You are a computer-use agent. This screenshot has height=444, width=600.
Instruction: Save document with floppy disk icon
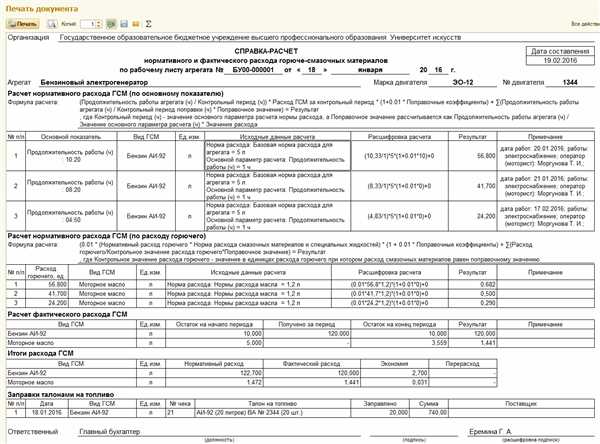coord(124,24)
